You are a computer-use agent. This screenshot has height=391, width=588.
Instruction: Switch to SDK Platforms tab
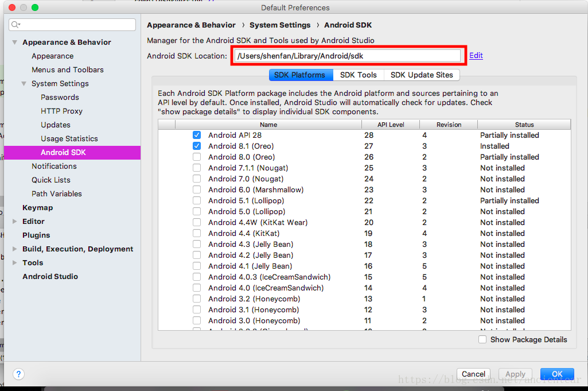coord(301,75)
